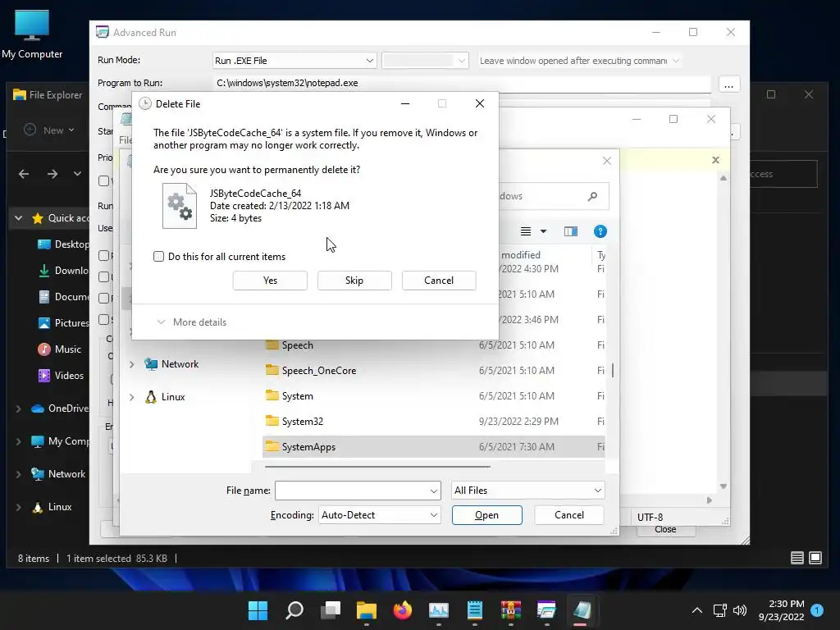Click Skip in the Delete File dialog
Screen dimensions: 840x630
pyautogui.click(x=354, y=281)
